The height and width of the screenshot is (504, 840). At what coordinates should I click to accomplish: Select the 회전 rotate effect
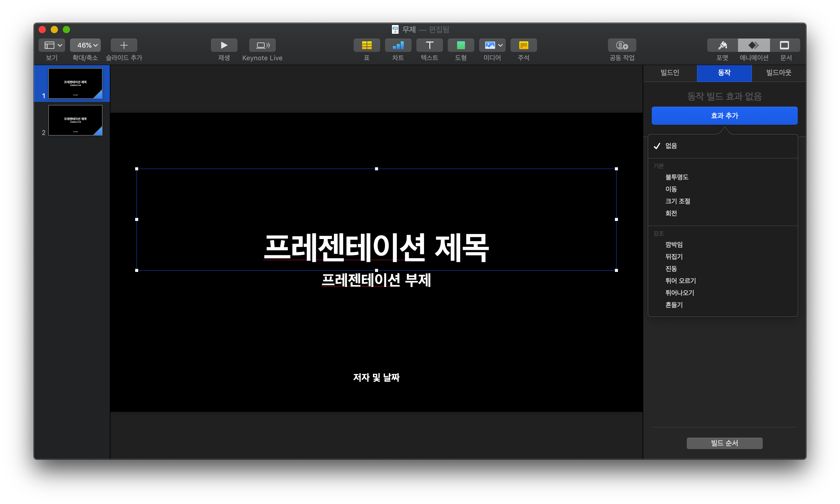click(x=671, y=213)
